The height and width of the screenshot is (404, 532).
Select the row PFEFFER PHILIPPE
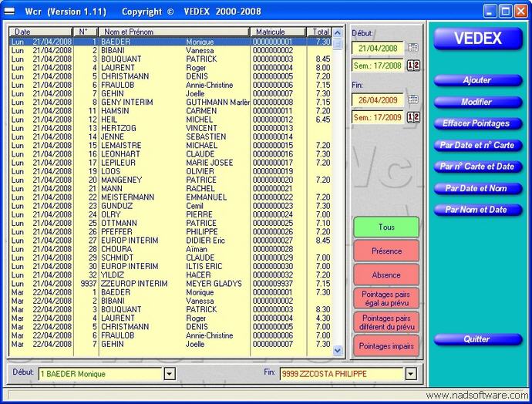tap(170, 231)
